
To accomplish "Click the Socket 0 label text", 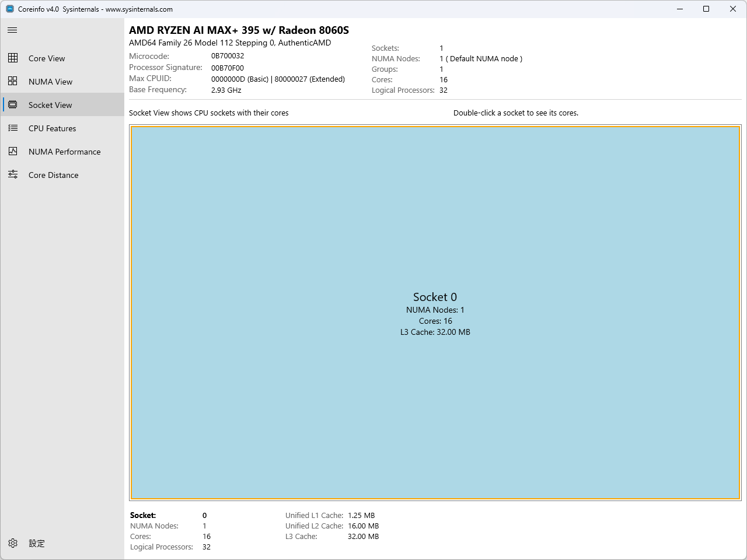I will tap(435, 297).
